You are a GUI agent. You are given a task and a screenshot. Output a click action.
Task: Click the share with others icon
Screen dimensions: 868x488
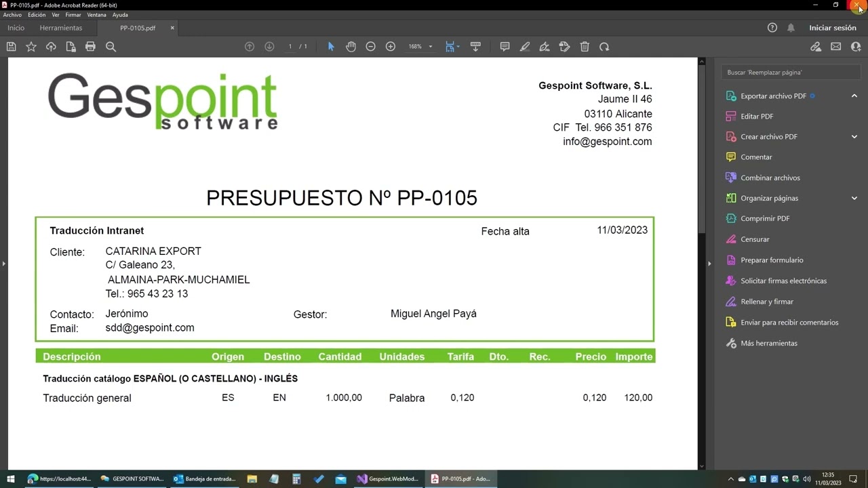(x=855, y=47)
